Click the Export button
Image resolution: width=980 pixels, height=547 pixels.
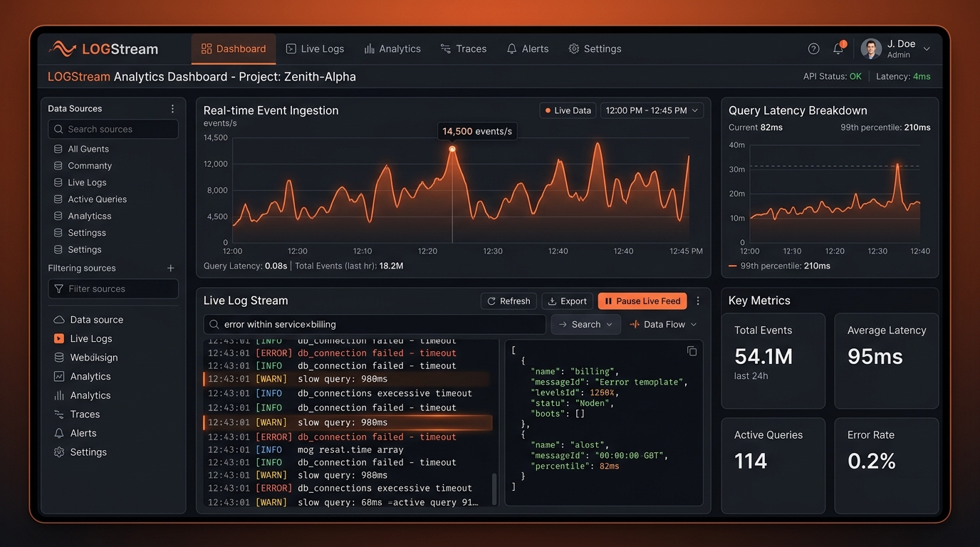tap(568, 301)
